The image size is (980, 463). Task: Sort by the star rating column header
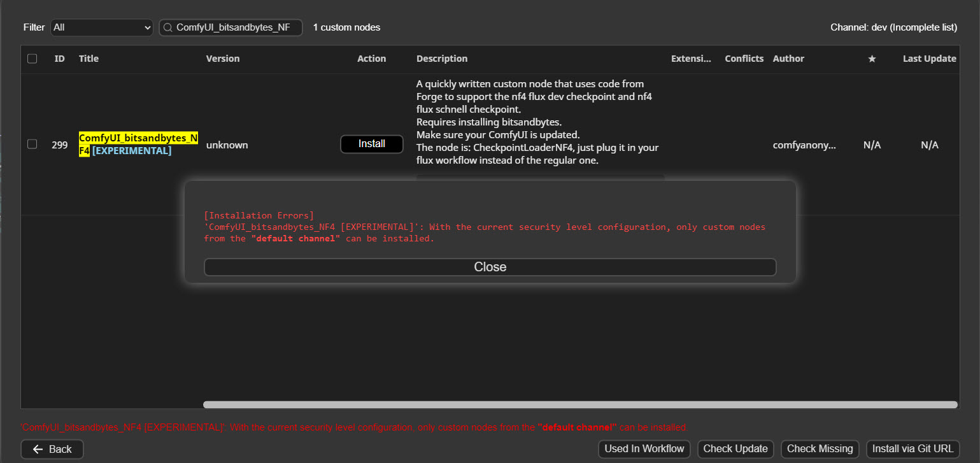tap(872, 59)
